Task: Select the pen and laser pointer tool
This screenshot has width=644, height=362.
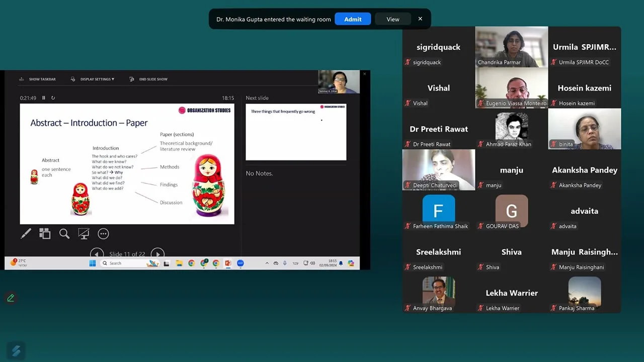Action: (x=26, y=234)
